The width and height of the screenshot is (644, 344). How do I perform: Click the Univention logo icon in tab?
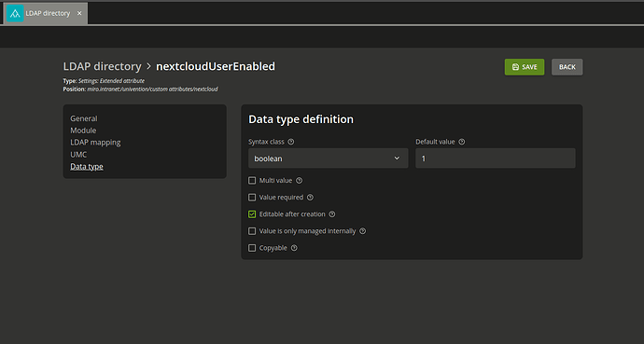coord(15,14)
